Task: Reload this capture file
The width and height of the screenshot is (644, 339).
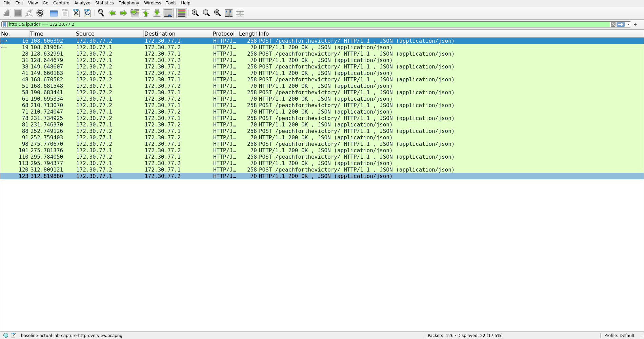Action: click(87, 13)
